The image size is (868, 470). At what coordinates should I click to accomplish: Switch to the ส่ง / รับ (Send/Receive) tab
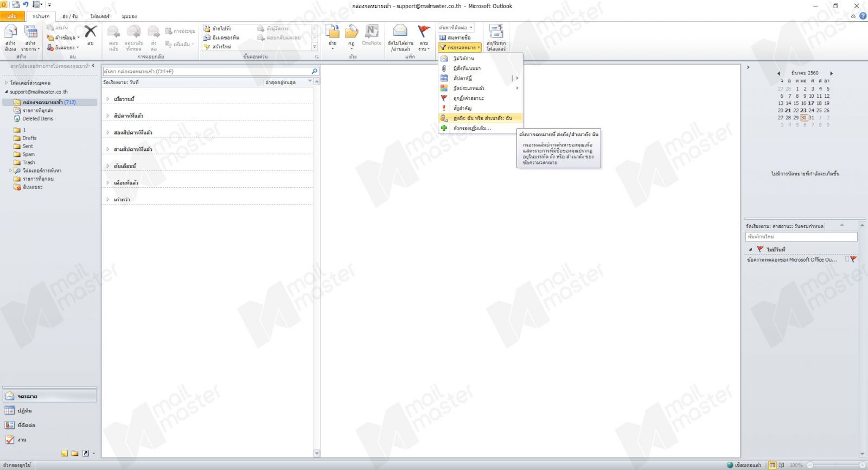69,16
